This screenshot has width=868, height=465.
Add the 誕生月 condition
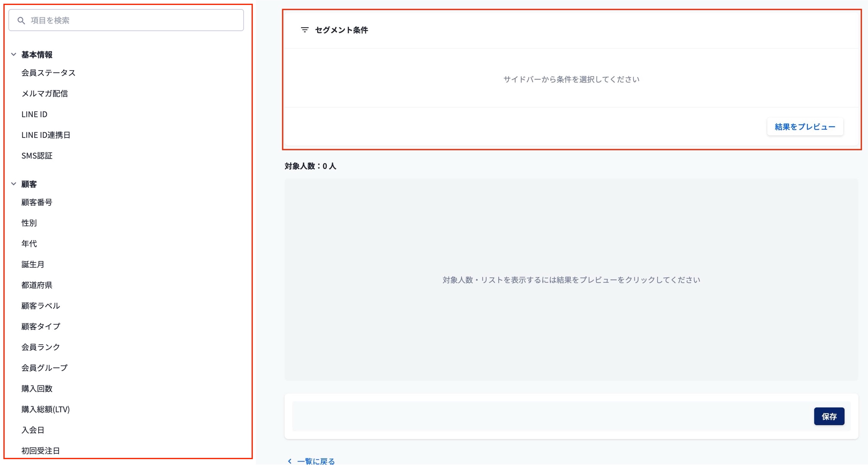tap(33, 265)
